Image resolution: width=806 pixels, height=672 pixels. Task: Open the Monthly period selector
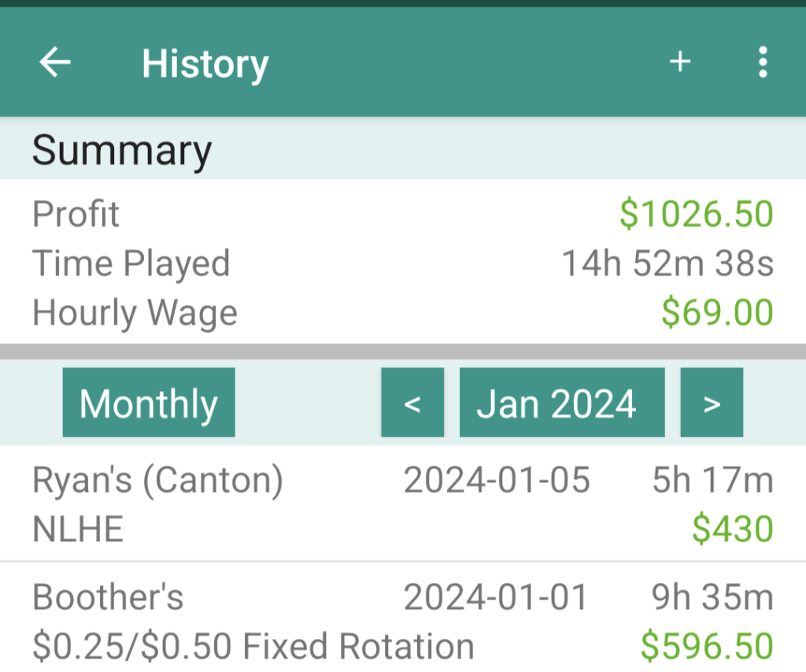tap(149, 403)
